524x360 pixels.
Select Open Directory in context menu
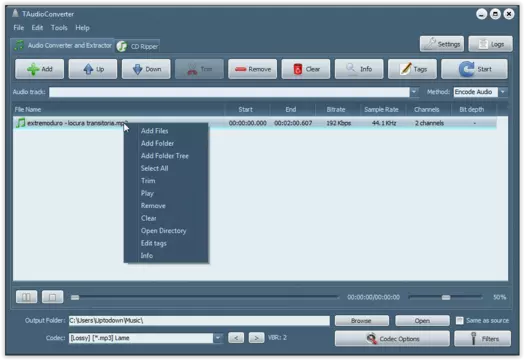[x=163, y=231]
